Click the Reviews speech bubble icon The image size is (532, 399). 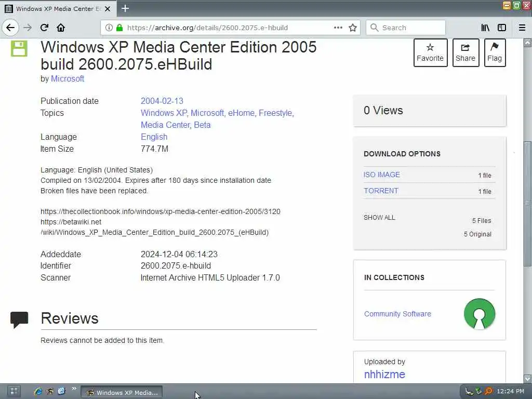pyautogui.click(x=19, y=320)
